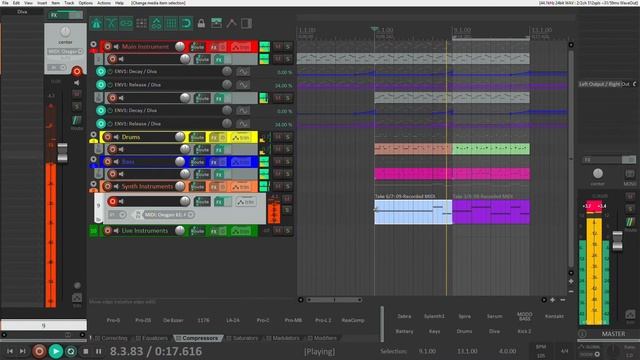Toggle FX bypass on Main Instrument track
Screen dimensions: 640x360
click(x=222, y=47)
